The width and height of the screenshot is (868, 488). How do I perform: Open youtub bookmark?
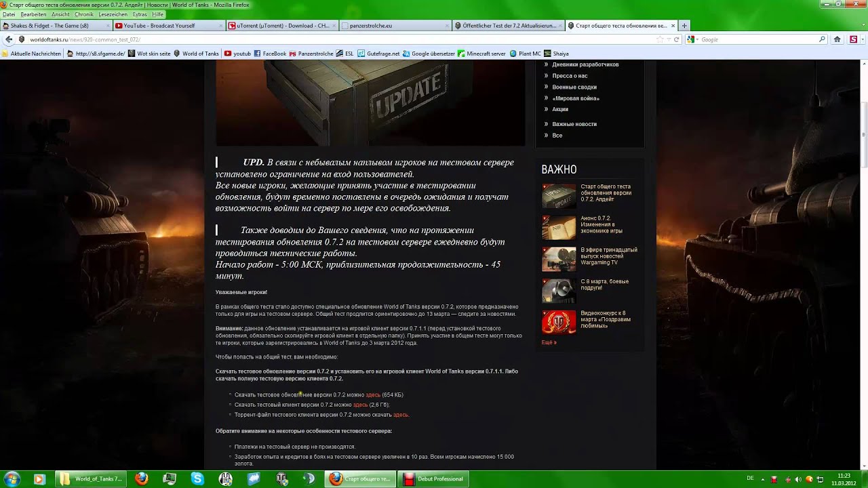(x=237, y=54)
